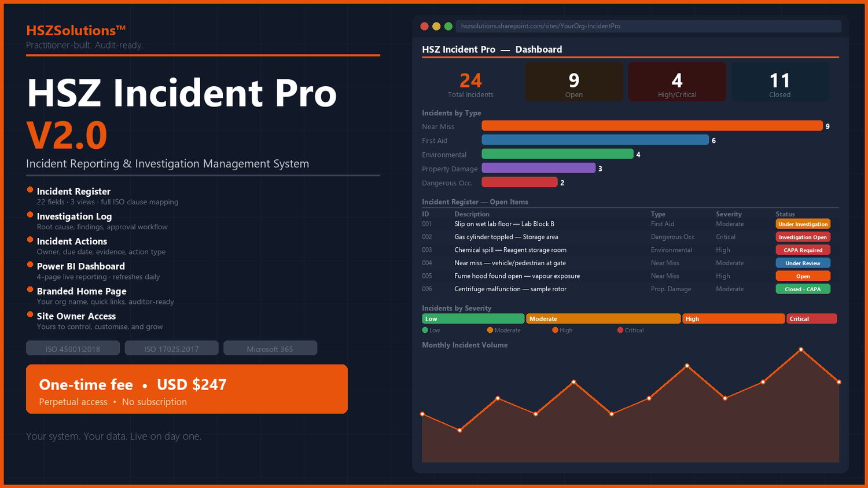Viewport: 868px width, 488px height.
Task: Click the Microsoft 365 tag
Action: coord(270,348)
